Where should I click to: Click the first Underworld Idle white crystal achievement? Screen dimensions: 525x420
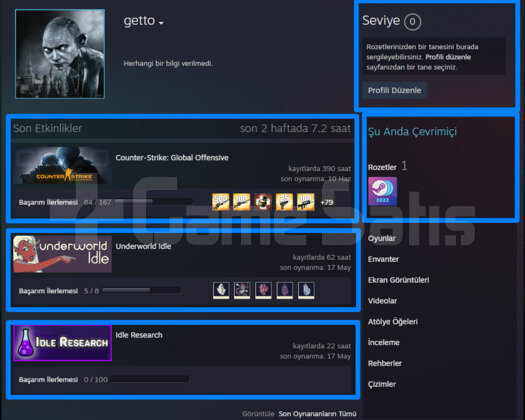point(221,290)
